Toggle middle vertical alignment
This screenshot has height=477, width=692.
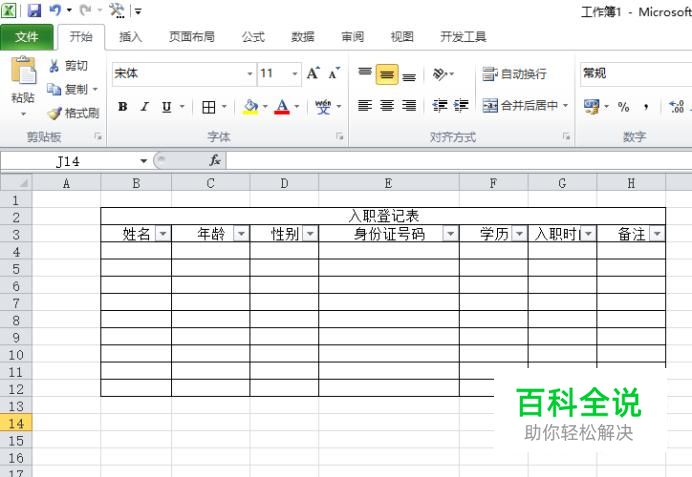pyautogui.click(x=387, y=75)
